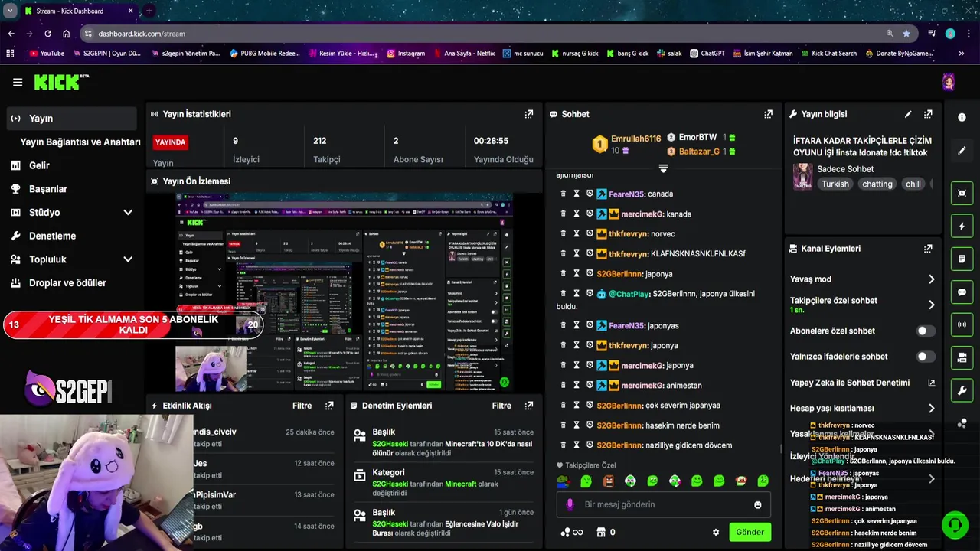The image size is (980, 551).
Task: Delete thkfrevryn's 'norvec' message
Action: (x=563, y=233)
